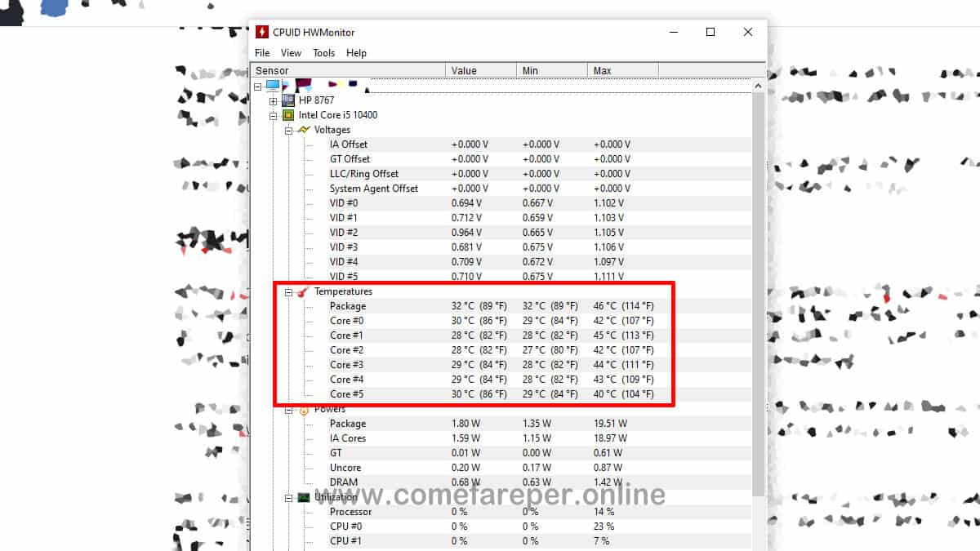
Task: Click the CPUID HWMonitor flame logo in the title bar
Action: tap(261, 31)
